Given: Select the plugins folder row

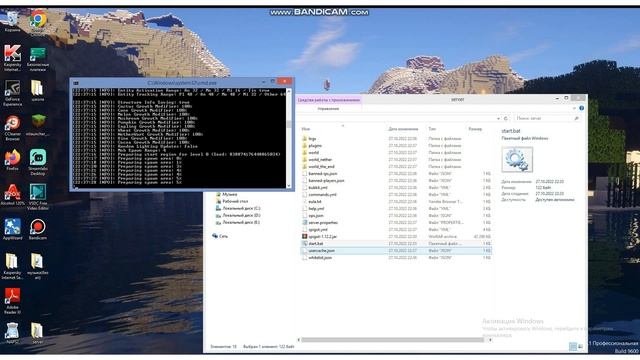Looking at the screenshot, I should tap(396, 146).
